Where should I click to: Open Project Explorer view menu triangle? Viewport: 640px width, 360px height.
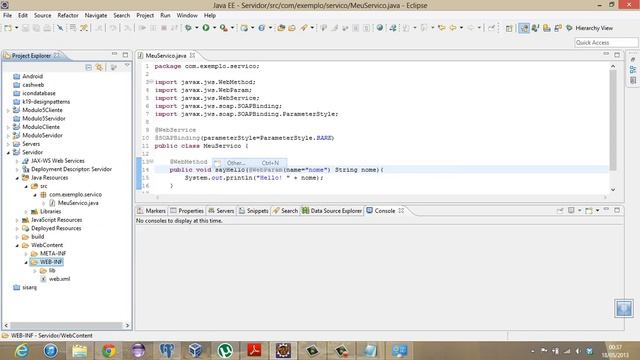point(127,65)
